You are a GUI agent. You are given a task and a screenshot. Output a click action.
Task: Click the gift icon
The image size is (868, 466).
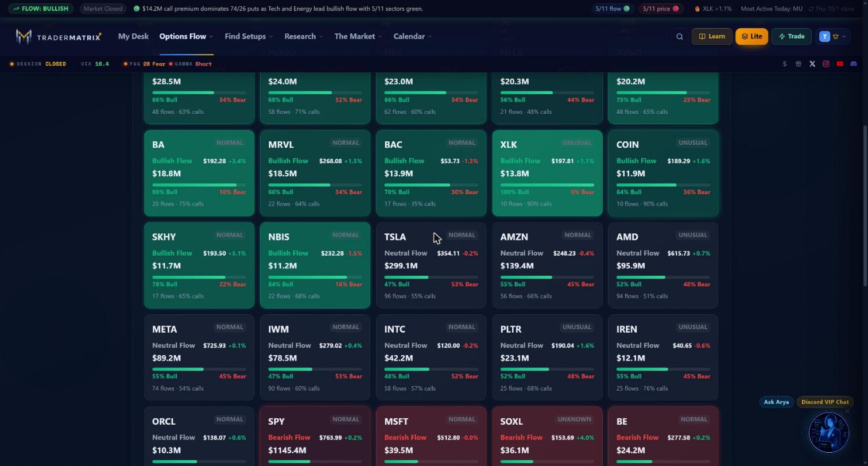(799, 64)
